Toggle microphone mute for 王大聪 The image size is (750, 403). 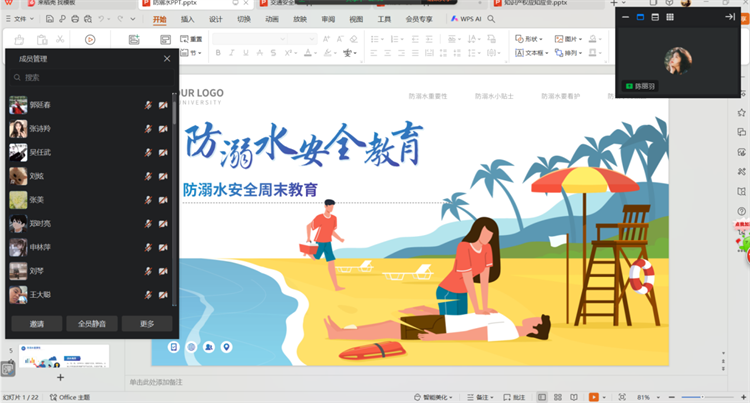click(x=148, y=295)
